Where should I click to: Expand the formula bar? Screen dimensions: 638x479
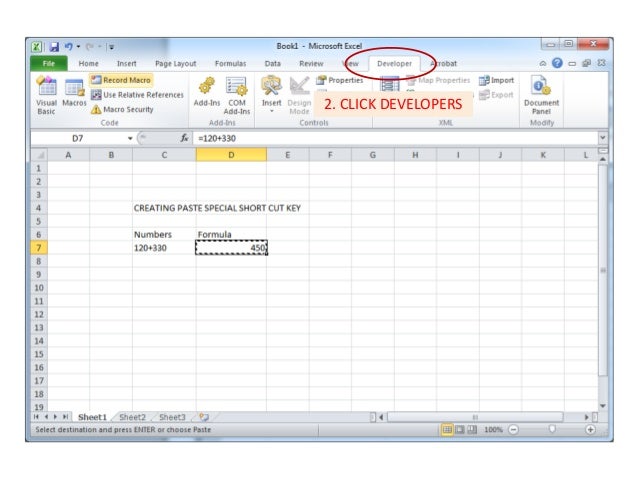click(x=602, y=138)
